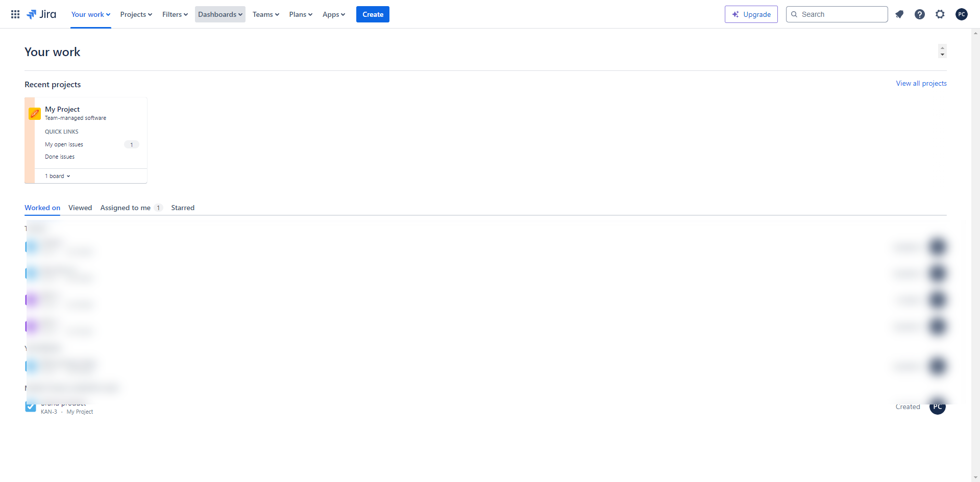The height and width of the screenshot is (482, 980).
Task: Expand the 1 board dropdown
Action: click(x=58, y=176)
